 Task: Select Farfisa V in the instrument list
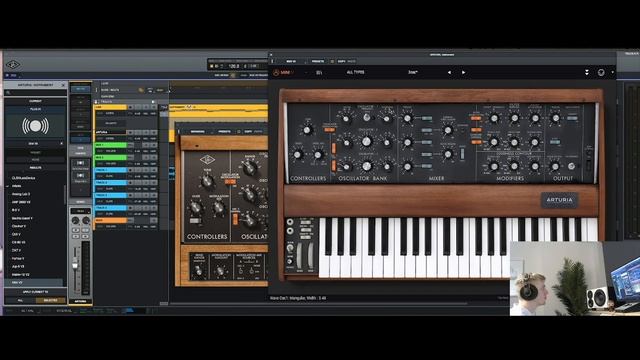(18, 258)
